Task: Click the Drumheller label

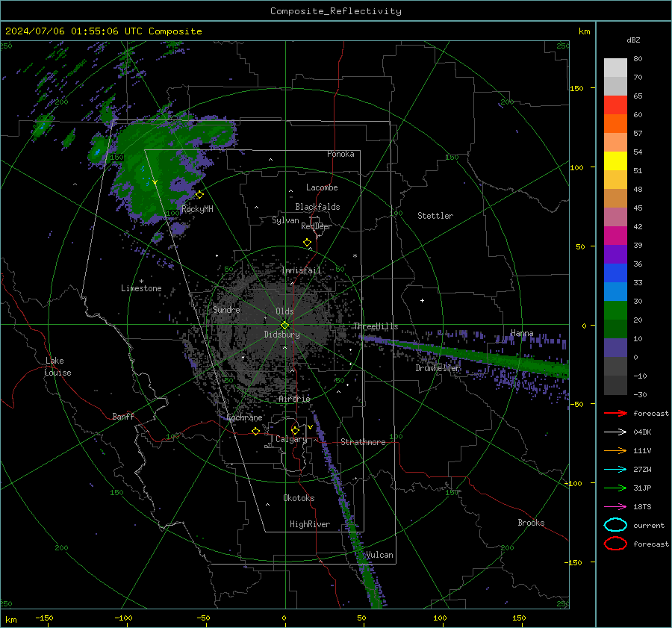Action: [438, 368]
